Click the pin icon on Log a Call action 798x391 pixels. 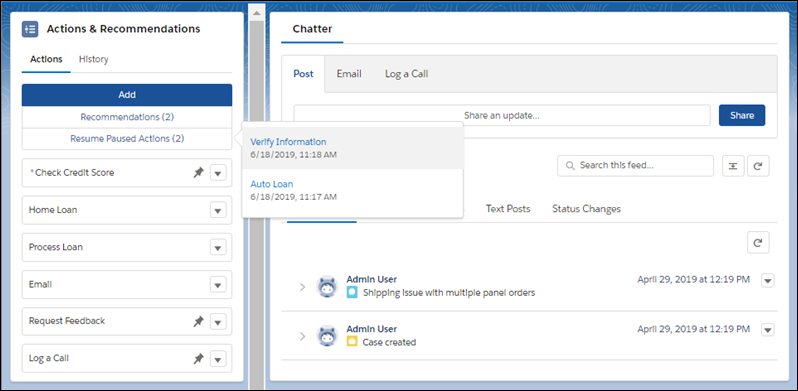click(198, 359)
